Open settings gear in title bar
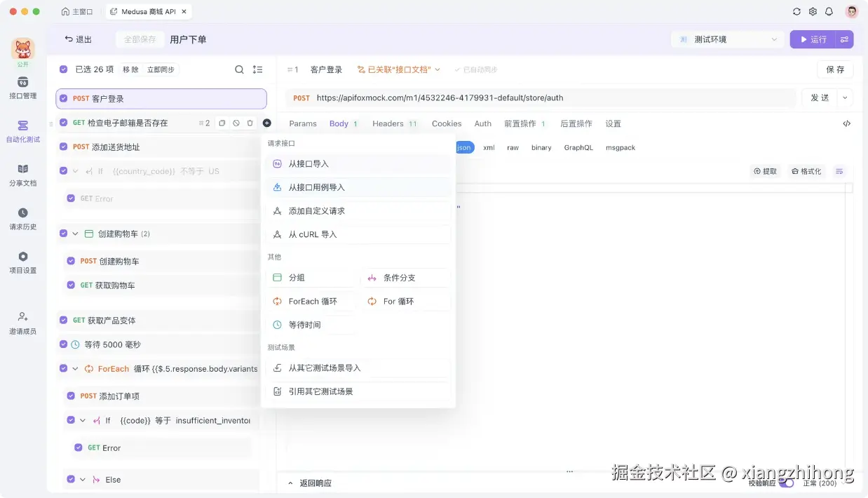Screen dimensions: 868x498 [x=813, y=12]
